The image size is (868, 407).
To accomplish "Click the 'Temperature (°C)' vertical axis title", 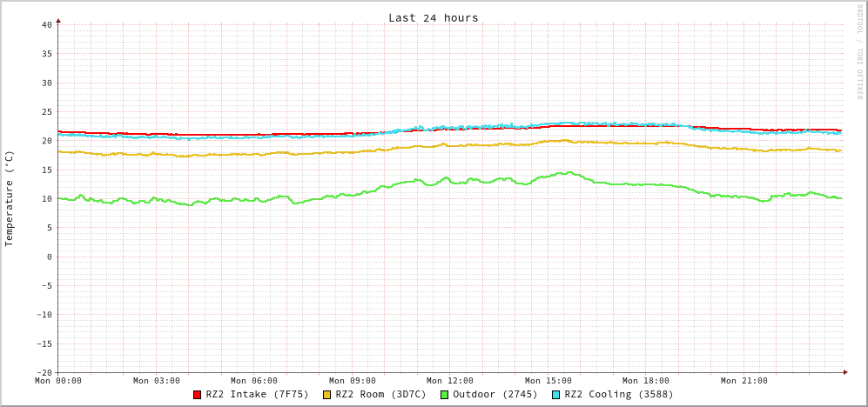I will 10,198.
